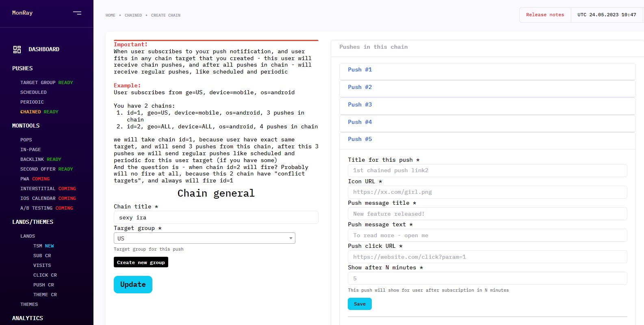The width and height of the screenshot is (644, 325).
Task: Go to Periodic pushes
Action: point(32,102)
